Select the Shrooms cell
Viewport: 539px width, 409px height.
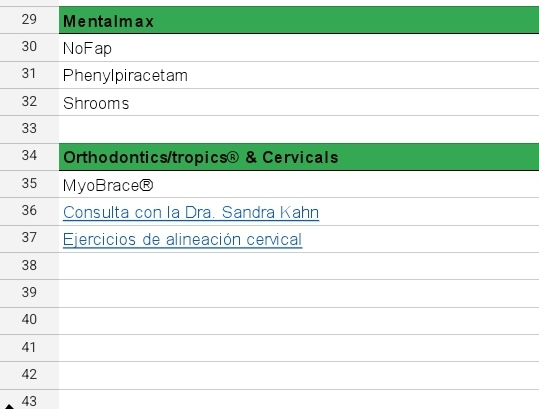(x=299, y=102)
